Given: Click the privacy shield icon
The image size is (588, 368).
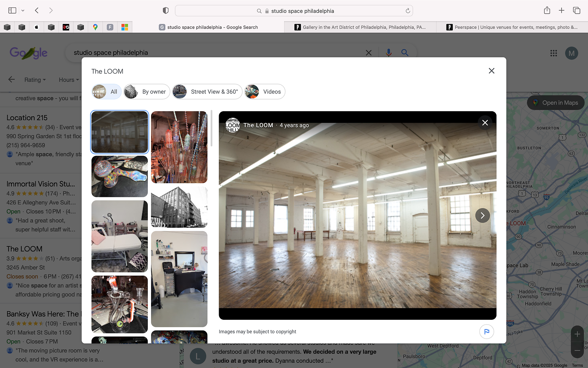Looking at the screenshot, I should [166, 11].
